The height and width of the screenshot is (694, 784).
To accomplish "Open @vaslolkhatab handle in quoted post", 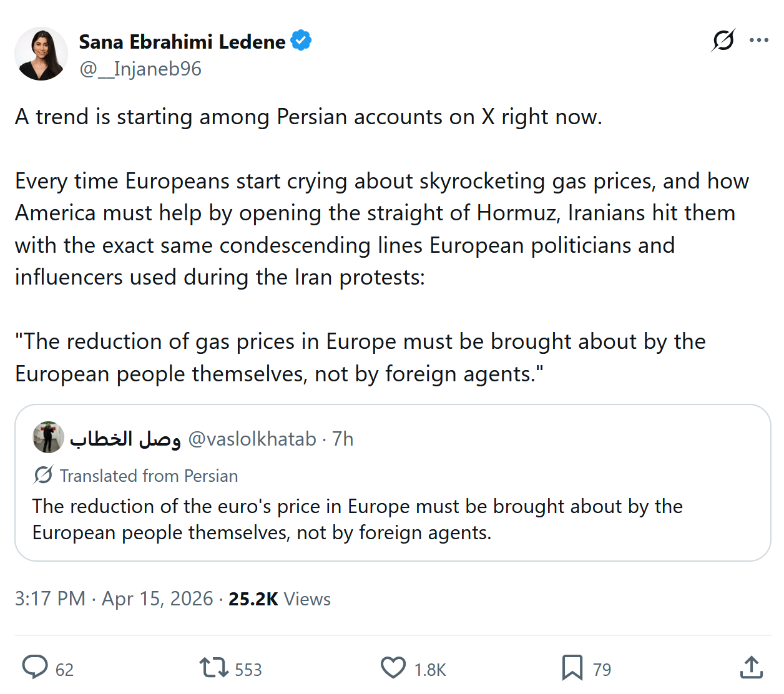I will click(252, 439).
